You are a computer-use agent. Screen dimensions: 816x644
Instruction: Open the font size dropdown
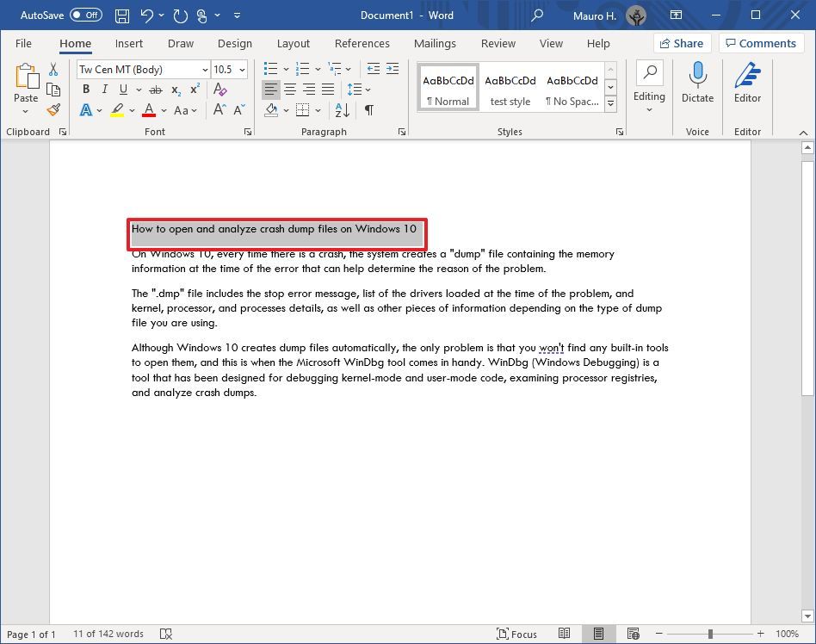point(242,69)
